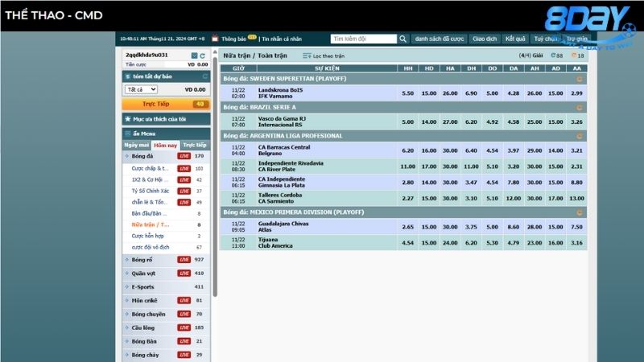This screenshot has width=644, height=362.
Task: Click DD odds 5.30 for Tijuana
Action: click(492, 243)
